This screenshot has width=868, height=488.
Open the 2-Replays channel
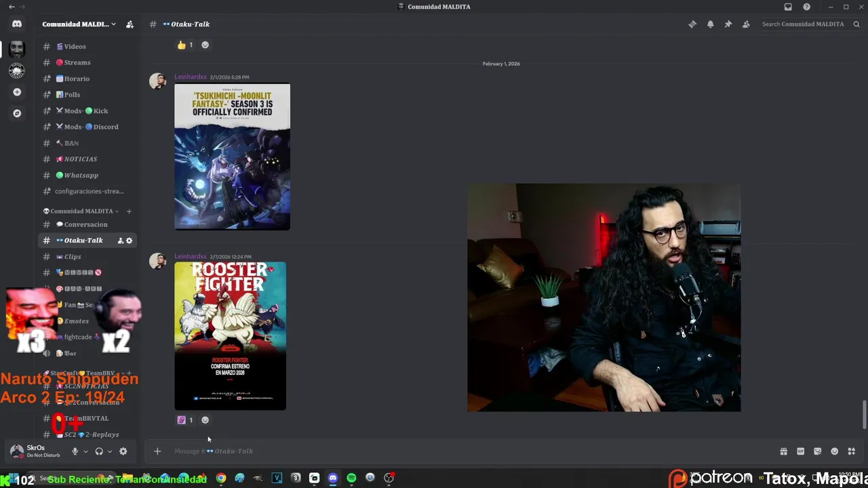(x=87, y=434)
